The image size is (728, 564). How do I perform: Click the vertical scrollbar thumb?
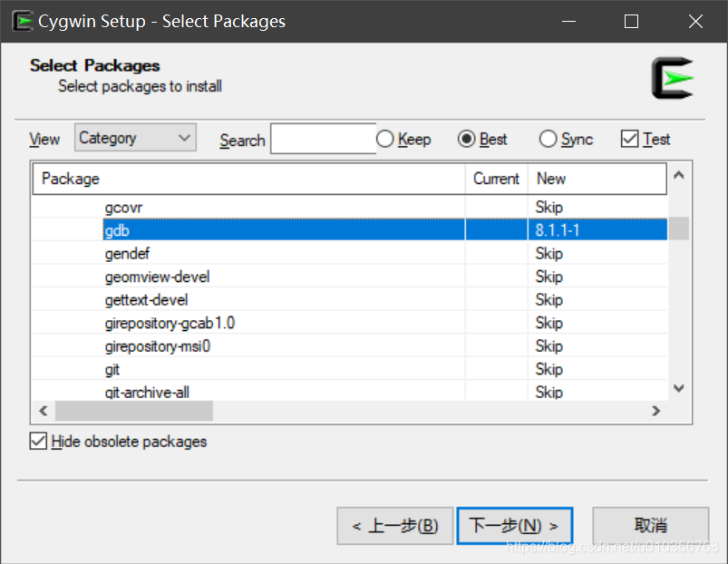679,229
